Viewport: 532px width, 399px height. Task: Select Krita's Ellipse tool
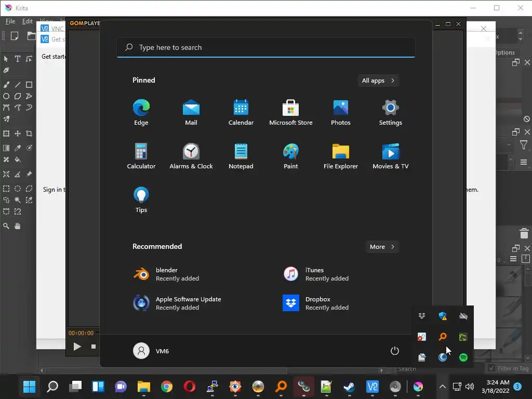[x=6, y=96]
